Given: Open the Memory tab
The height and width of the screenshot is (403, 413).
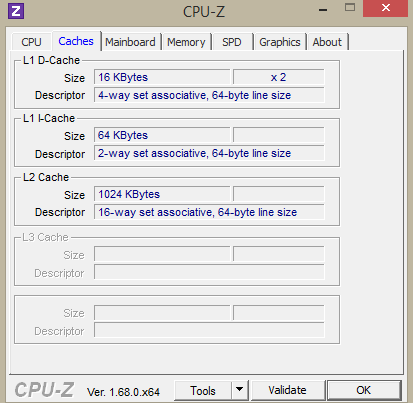Looking at the screenshot, I should (x=186, y=42).
